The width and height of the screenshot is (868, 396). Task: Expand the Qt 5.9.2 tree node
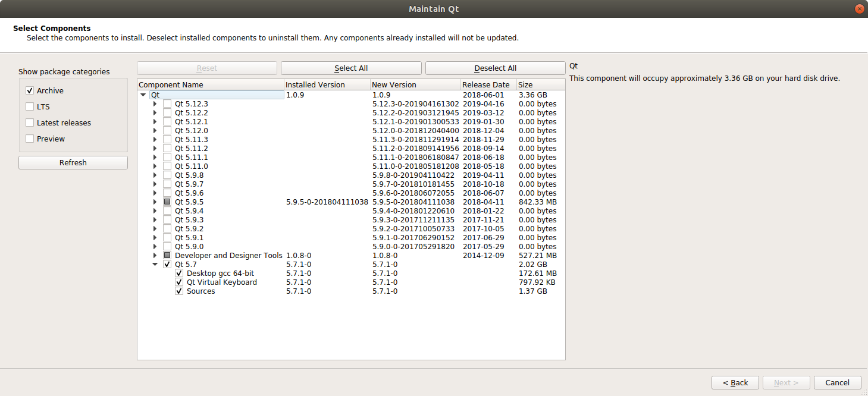(x=155, y=229)
